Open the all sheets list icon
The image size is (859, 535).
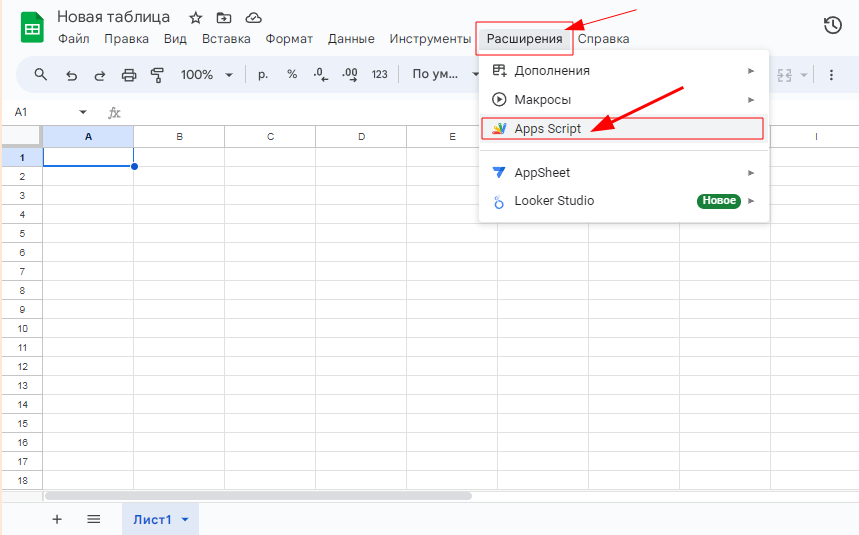point(94,519)
